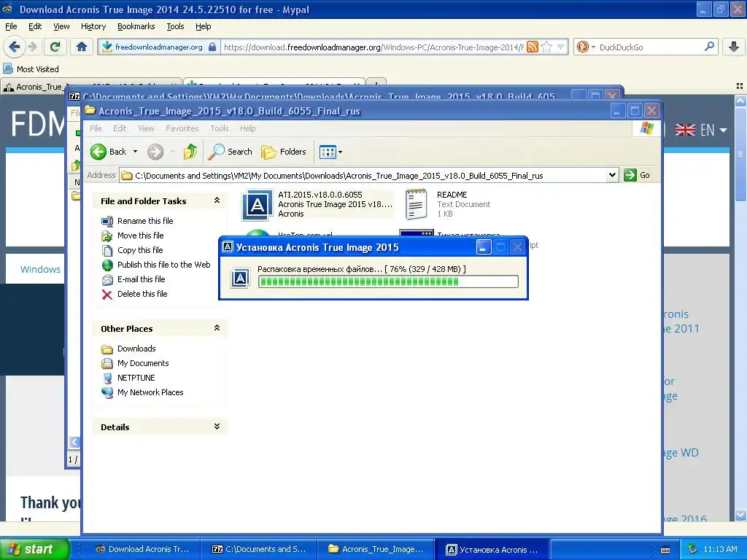
Task: Switch to 7-Zip C:\Documents taskbar button
Action: point(258,549)
